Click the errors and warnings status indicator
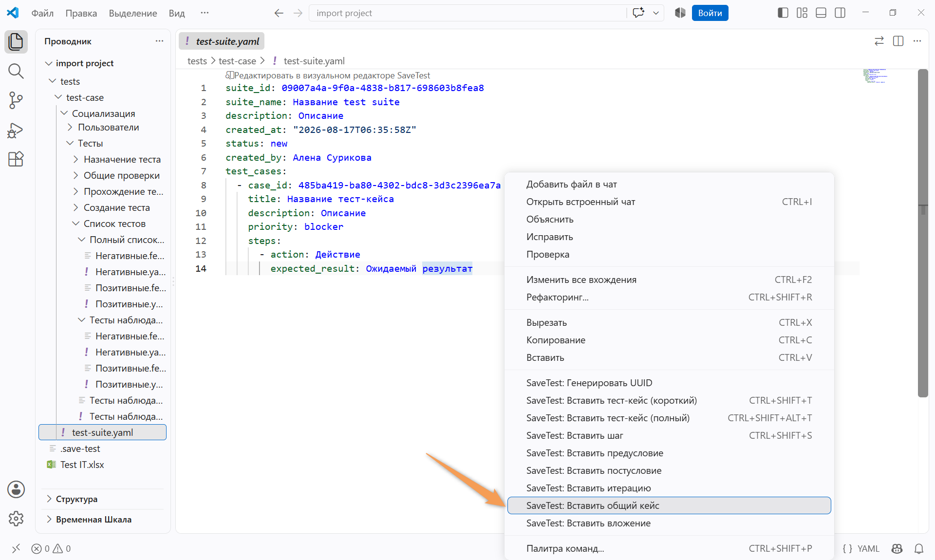935x560 pixels. coord(51,549)
